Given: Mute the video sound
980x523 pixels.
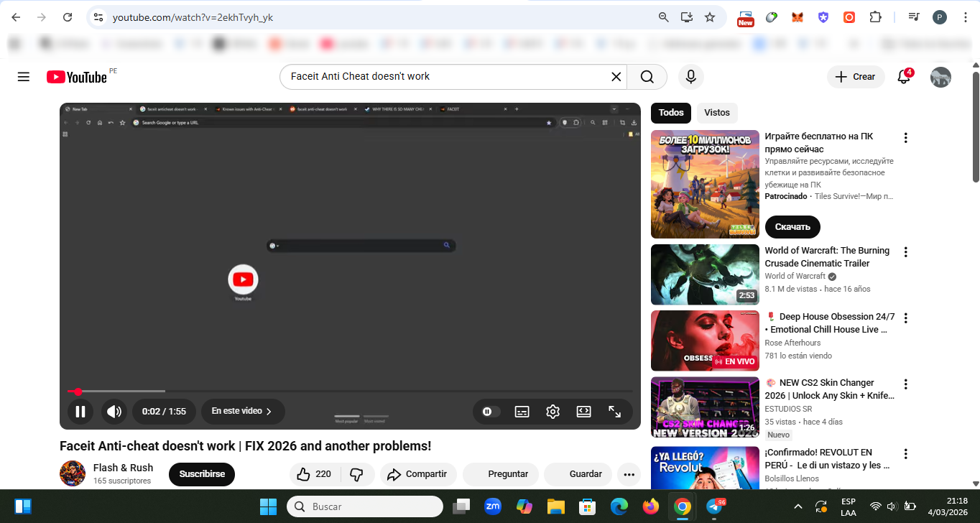Looking at the screenshot, I should coord(114,412).
